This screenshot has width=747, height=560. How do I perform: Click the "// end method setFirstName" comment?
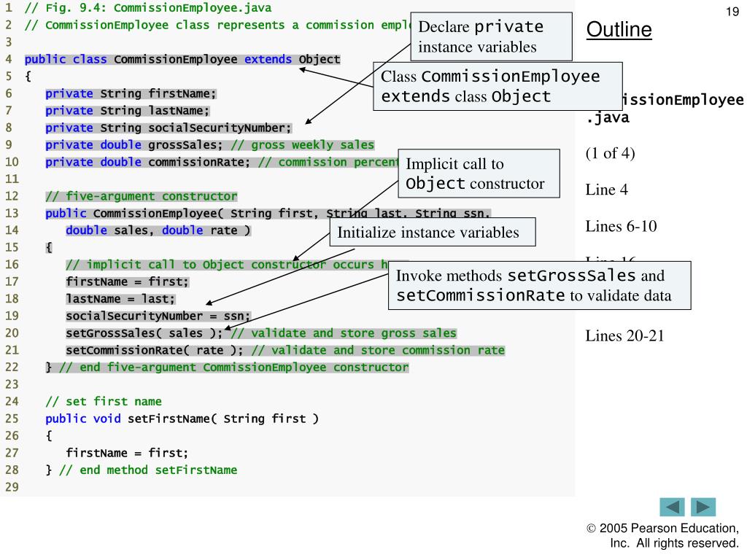pos(148,470)
